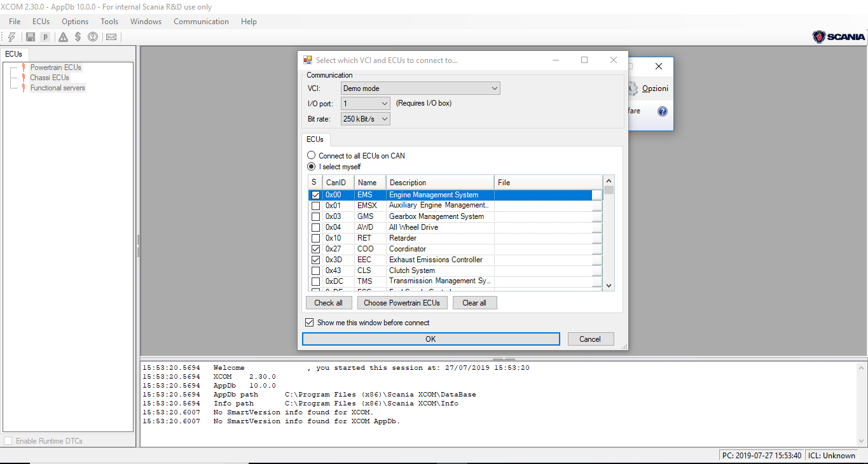This screenshot has width=868, height=464.
Task: Check the RET 0x10 checkbox
Action: click(x=315, y=239)
